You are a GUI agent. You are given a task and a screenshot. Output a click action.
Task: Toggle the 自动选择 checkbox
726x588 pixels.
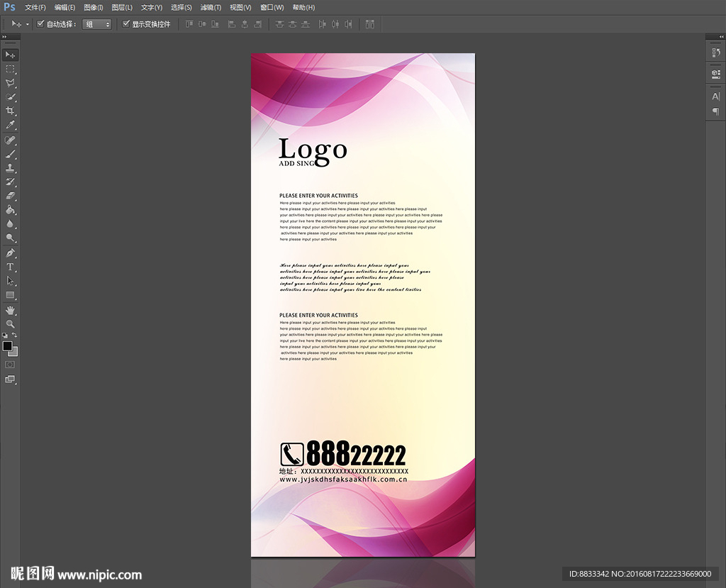coord(40,23)
